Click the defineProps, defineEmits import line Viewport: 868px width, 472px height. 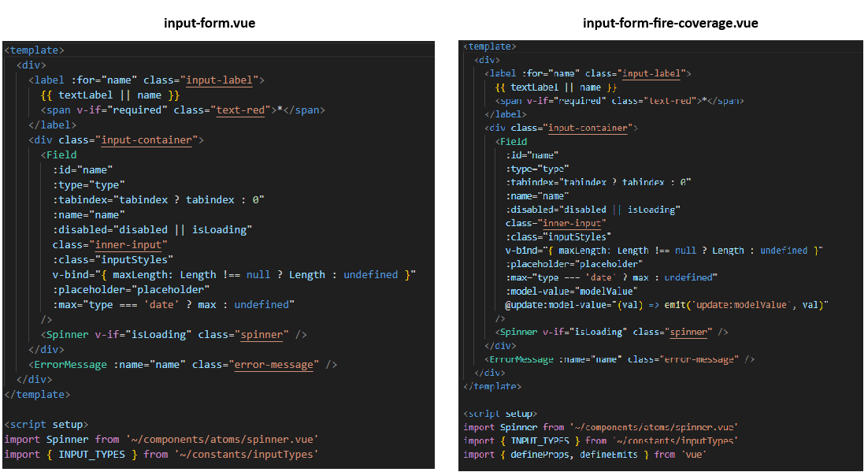(584, 454)
